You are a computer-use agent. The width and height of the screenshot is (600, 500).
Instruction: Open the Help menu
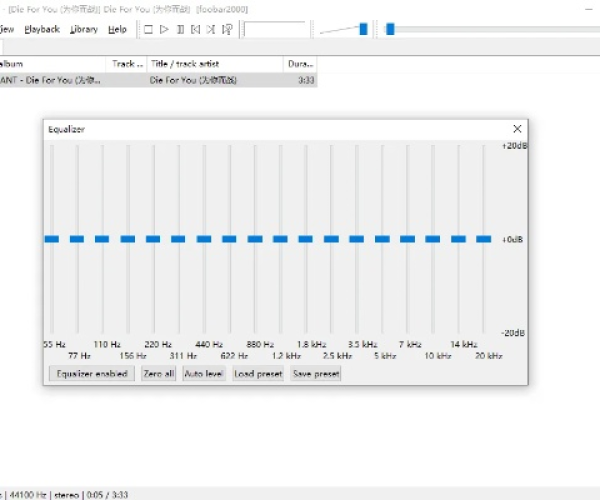pyautogui.click(x=117, y=29)
